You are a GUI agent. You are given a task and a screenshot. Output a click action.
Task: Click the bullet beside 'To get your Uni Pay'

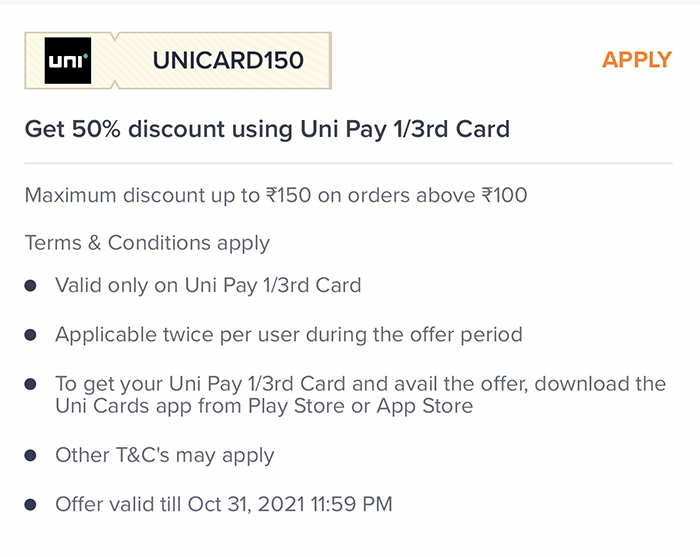[30, 384]
